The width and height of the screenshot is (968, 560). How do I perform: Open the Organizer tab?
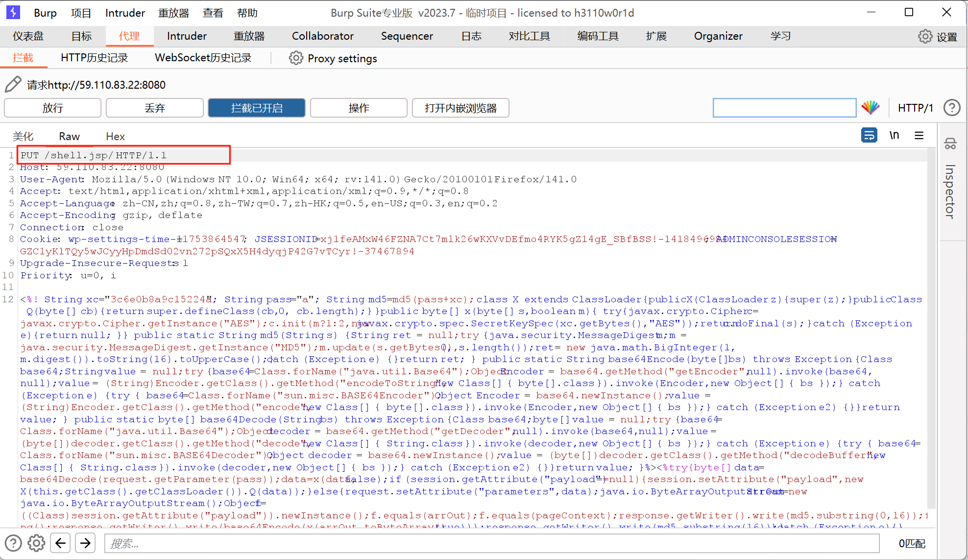pyautogui.click(x=718, y=36)
